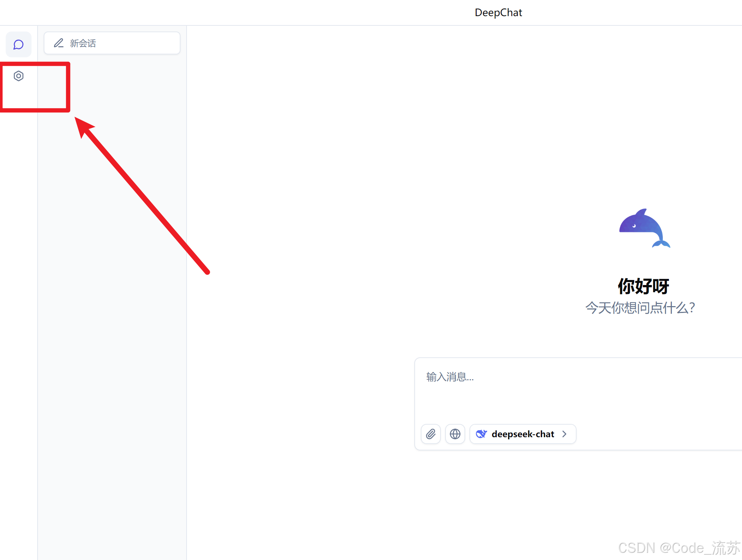Click the 你好呀 greeting heading
The height and width of the screenshot is (560, 742).
644,286
